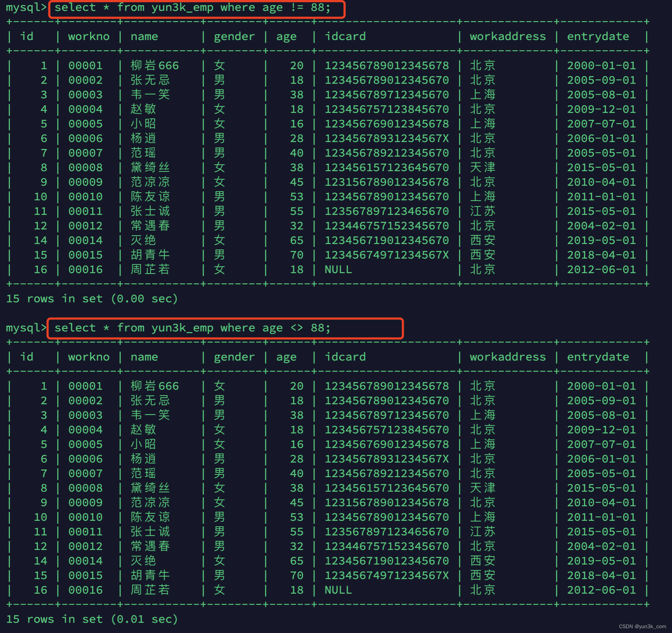
Task: Click workno '00014' in the second result table
Action: (86, 561)
